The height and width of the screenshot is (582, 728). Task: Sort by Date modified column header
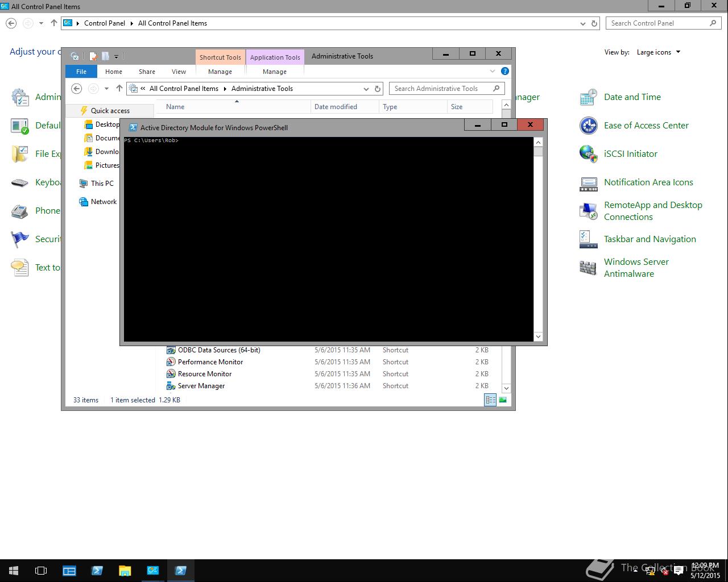pyautogui.click(x=345, y=107)
